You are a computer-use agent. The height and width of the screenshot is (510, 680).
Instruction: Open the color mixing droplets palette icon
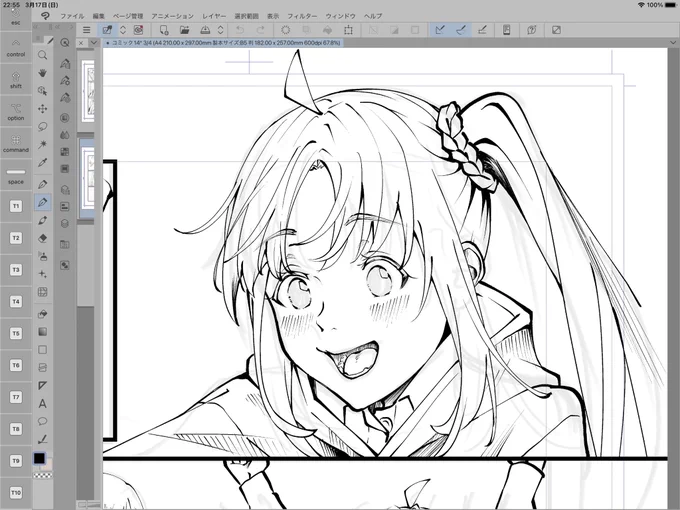pyautogui.click(x=65, y=135)
